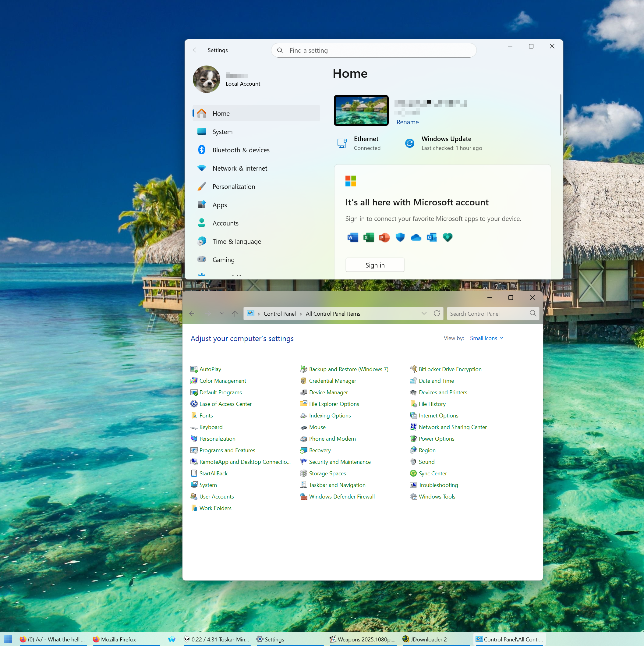Click the Rename link
The height and width of the screenshot is (646, 644).
407,122
